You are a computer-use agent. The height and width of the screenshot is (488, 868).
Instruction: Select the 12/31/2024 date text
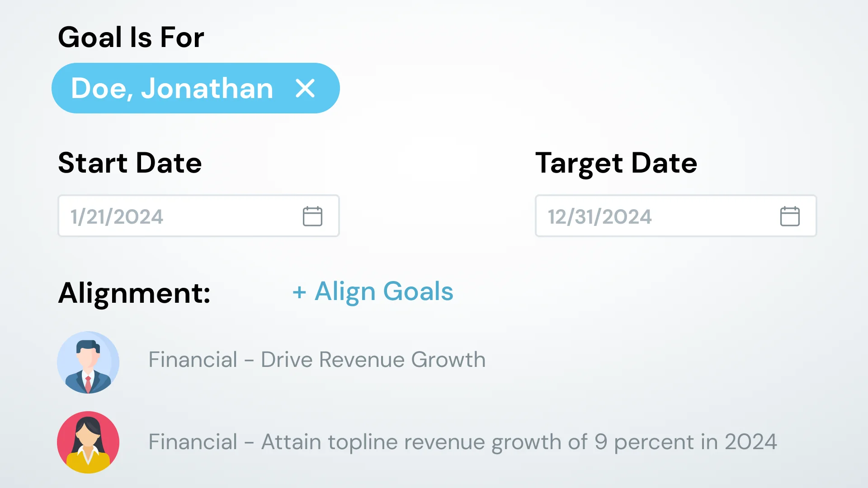click(599, 217)
